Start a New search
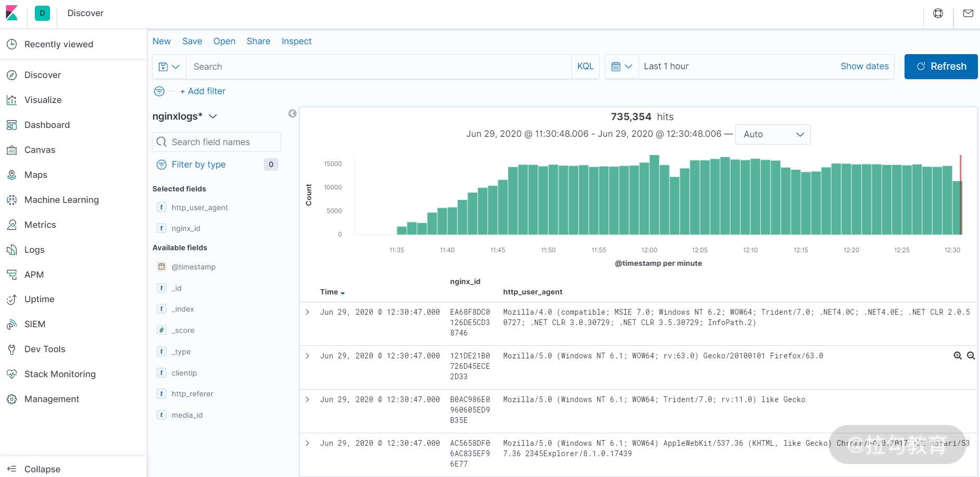 (161, 41)
